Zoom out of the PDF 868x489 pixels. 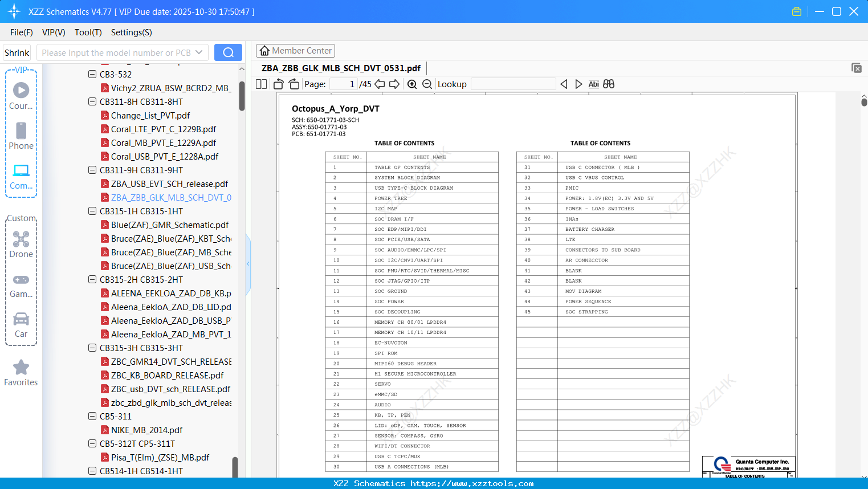click(427, 84)
